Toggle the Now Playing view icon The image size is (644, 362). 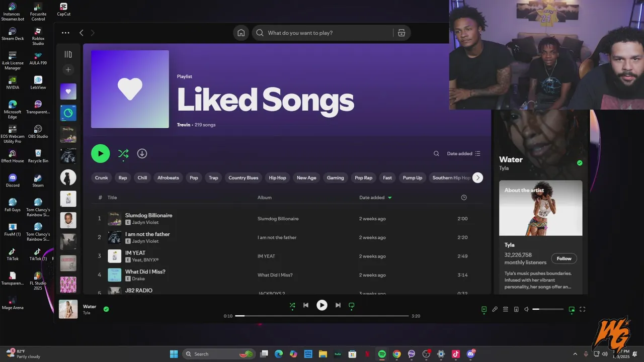(484, 309)
